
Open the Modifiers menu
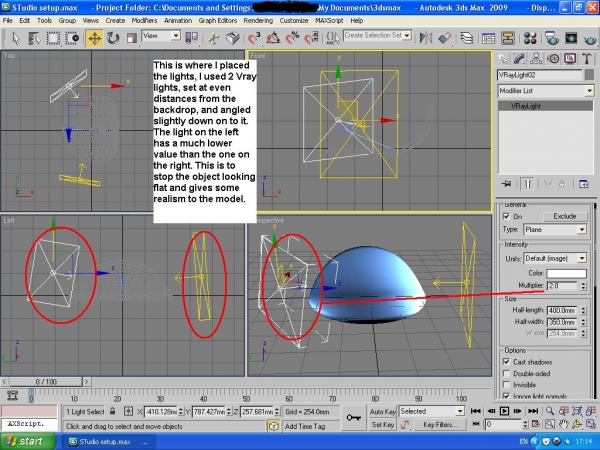pyautogui.click(x=144, y=21)
